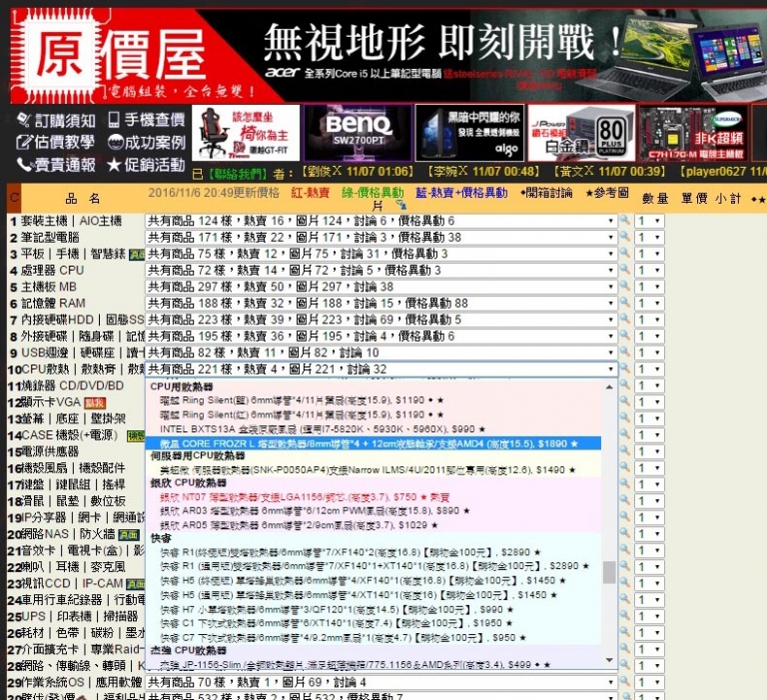Click magnifier icon for 燒錄器 row
767x700 pixels.
point(624,385)
